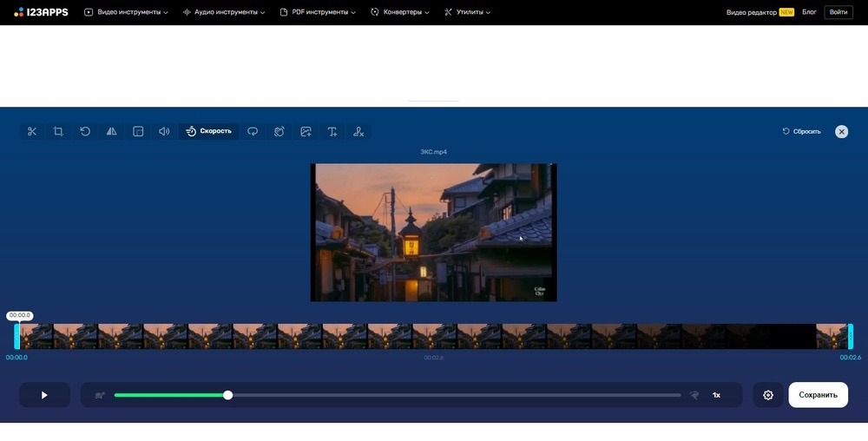
Task: Select the Скорость speed tool
Action: 208,132
